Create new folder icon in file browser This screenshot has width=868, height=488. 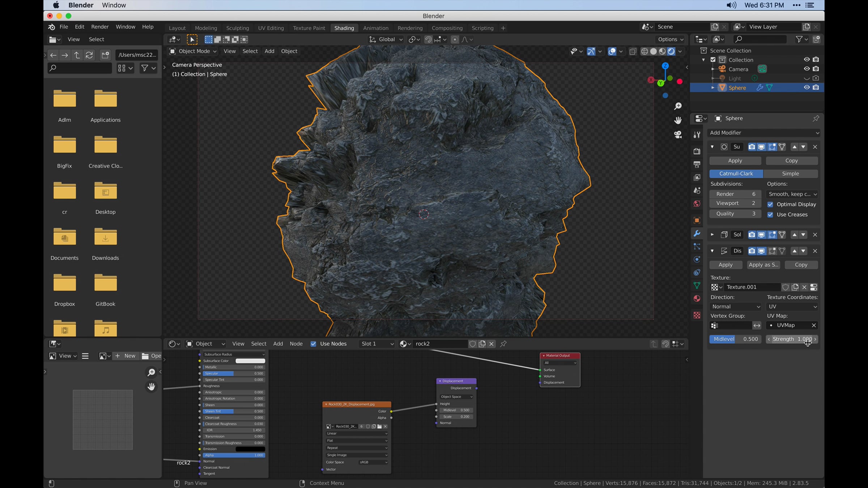pyautogui.click(x=105, y=55)
